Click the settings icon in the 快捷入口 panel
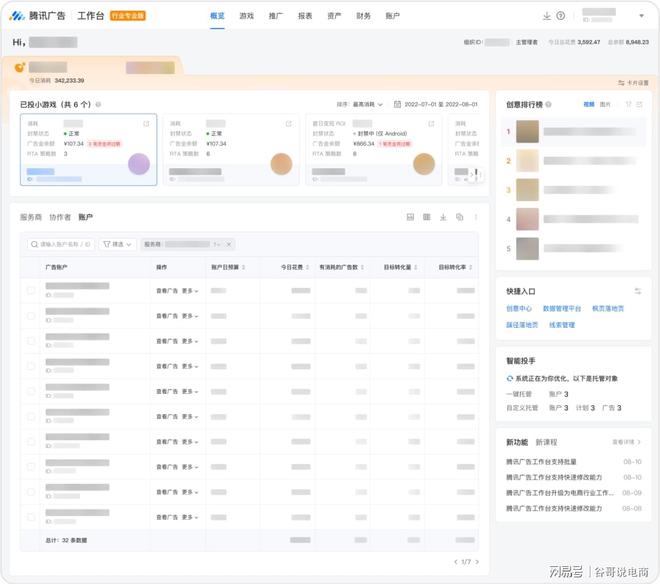The image size is (660, 584). coord(638,291)
